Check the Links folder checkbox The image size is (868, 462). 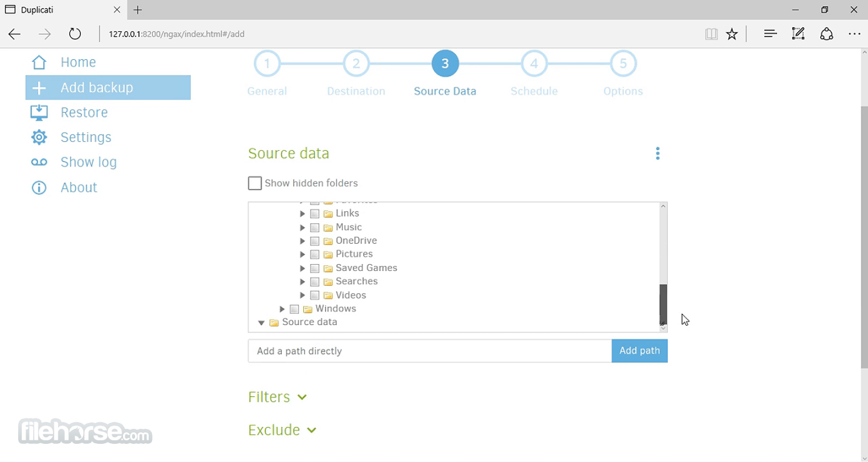point(315,214)
